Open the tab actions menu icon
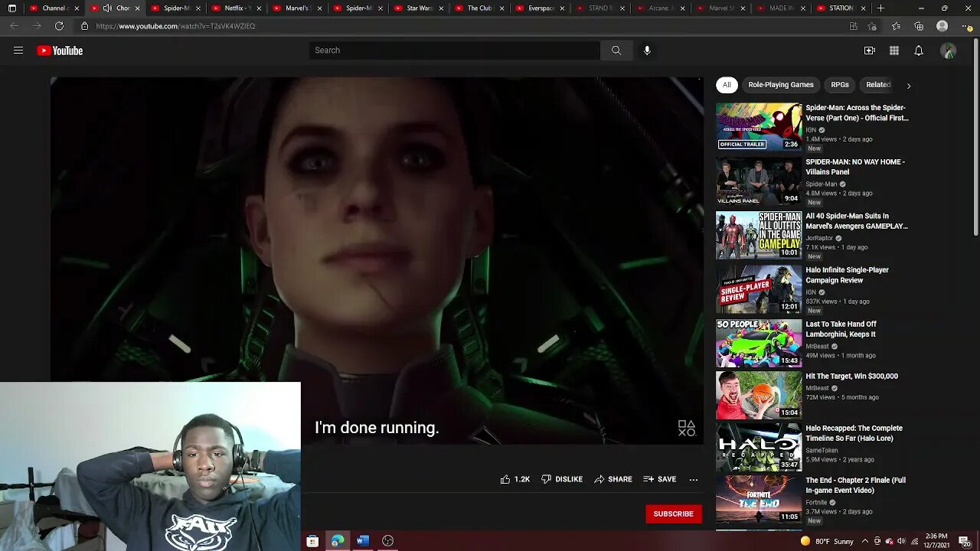 point(11,8)
